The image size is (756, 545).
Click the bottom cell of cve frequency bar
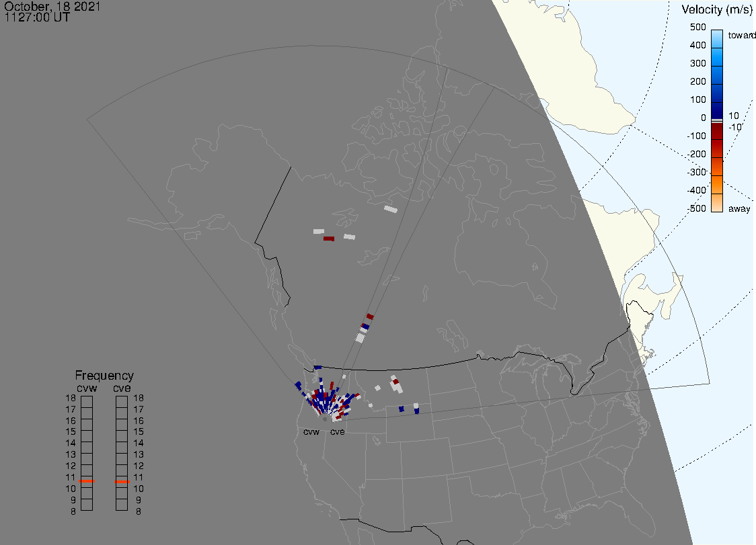(122, 505)
